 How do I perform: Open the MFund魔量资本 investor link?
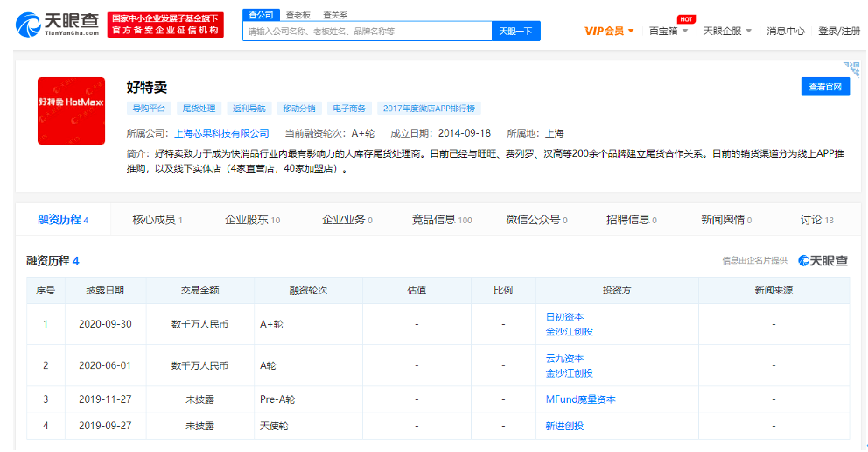point(580,399)
